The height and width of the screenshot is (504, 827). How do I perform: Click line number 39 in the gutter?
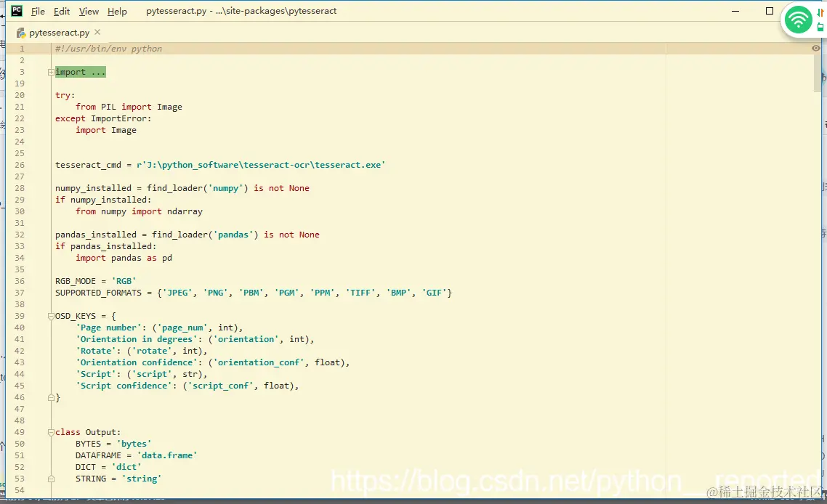point(20,316)
